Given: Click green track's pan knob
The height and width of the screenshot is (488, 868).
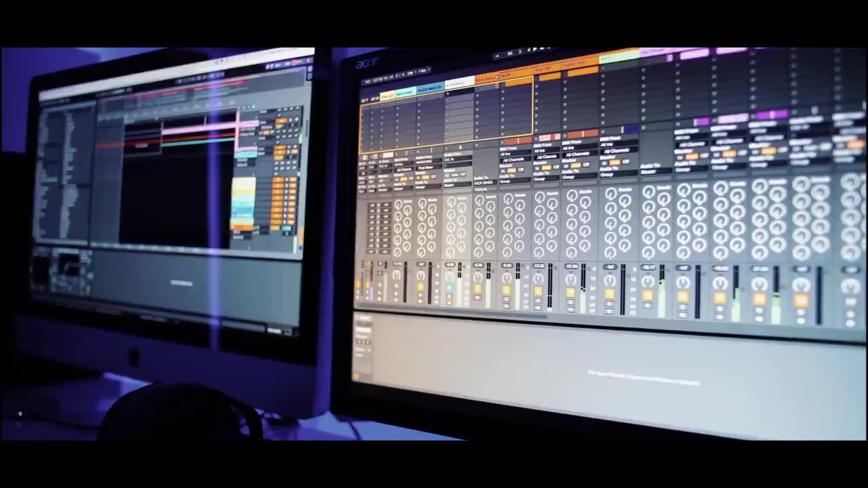Looking at the screenshot, I should coord(610,279).
